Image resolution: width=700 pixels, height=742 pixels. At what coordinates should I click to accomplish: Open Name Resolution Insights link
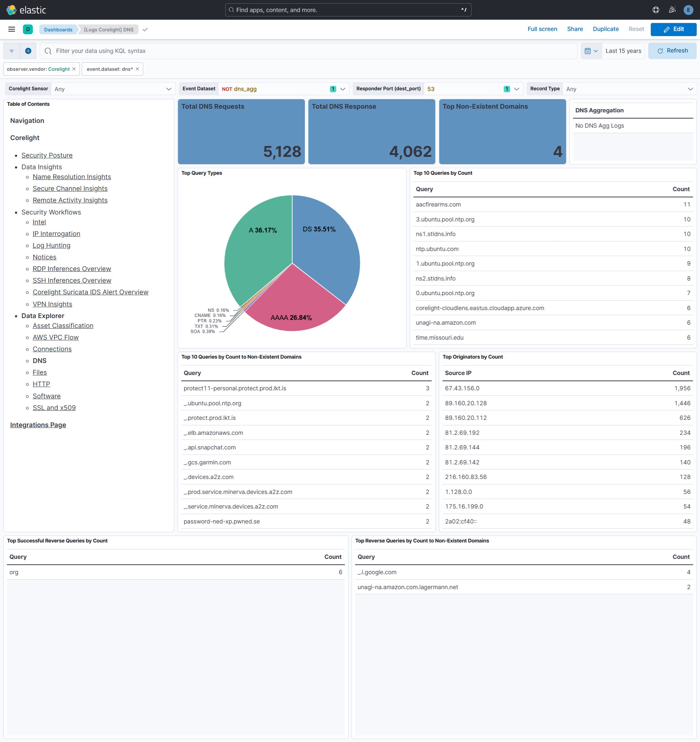pos(72,177)
